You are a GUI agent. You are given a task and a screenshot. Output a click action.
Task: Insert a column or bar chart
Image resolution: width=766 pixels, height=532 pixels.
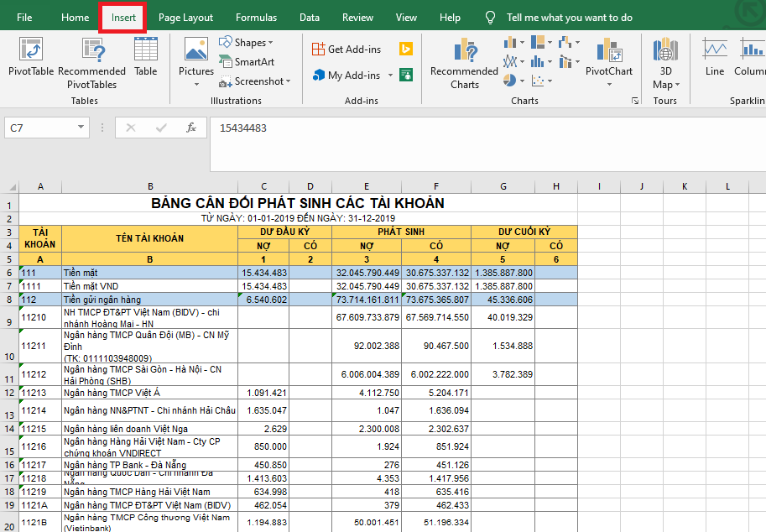(x=510, y=42)
